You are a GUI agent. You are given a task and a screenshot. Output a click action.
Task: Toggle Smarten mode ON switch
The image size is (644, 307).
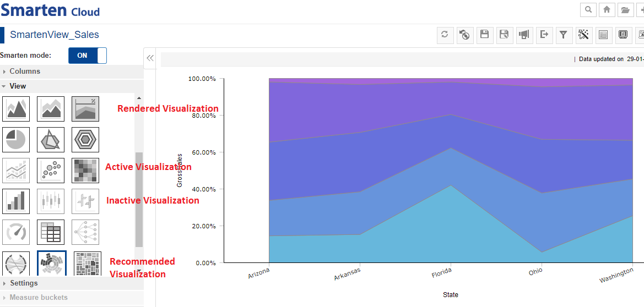pos(88,56)
